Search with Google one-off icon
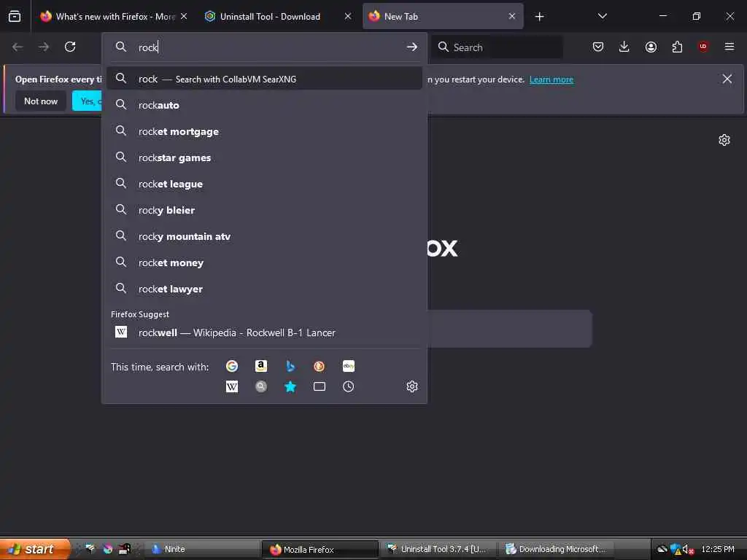The height and width of the screenshot is (560, 747). pos(232,366)
